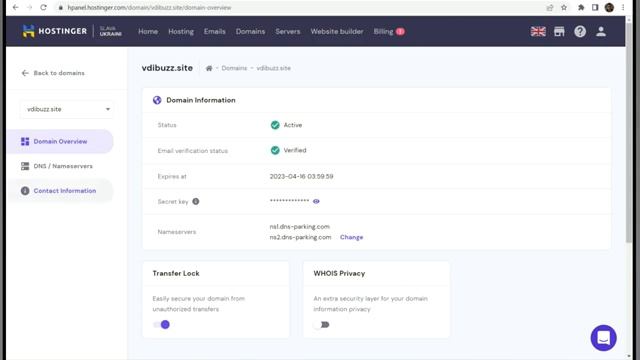The image size is (640, 360).
Task: Open the Hosting menu item
Action: coord(181,31)
